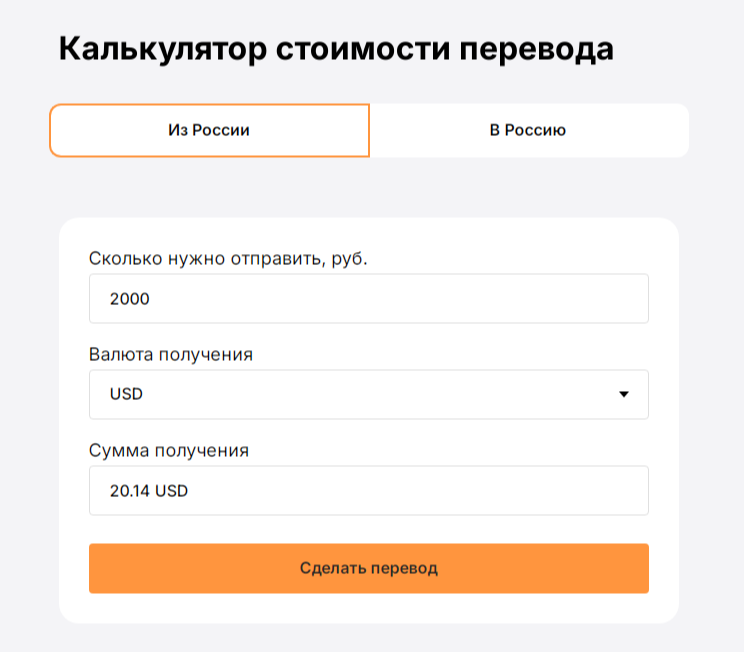Click the «Сколько нужно отправить» amount field
The image size is (744, 652).
tap(368, 298)
